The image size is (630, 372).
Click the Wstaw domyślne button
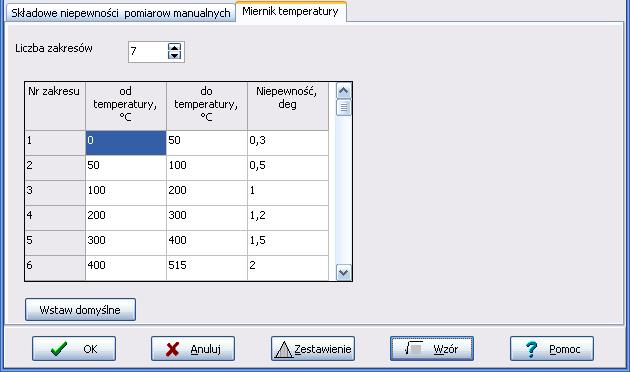pyautogui.click(x=80, y=310)
